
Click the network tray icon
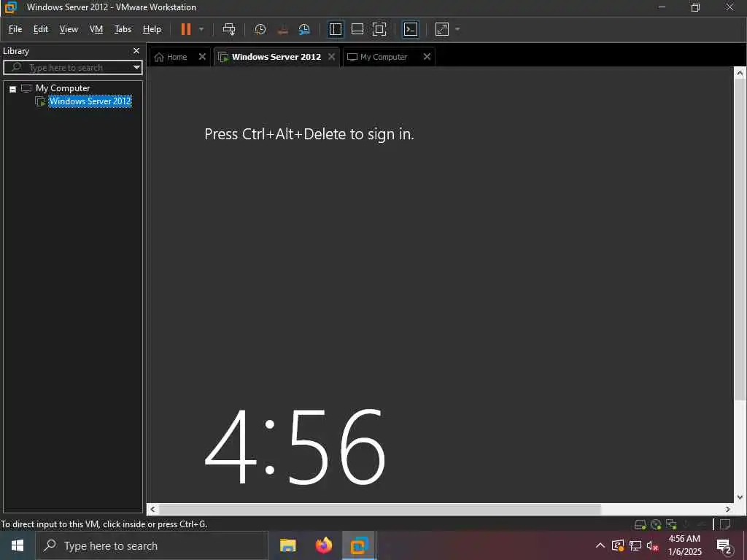pyautogui.click(x=635, y=545)
